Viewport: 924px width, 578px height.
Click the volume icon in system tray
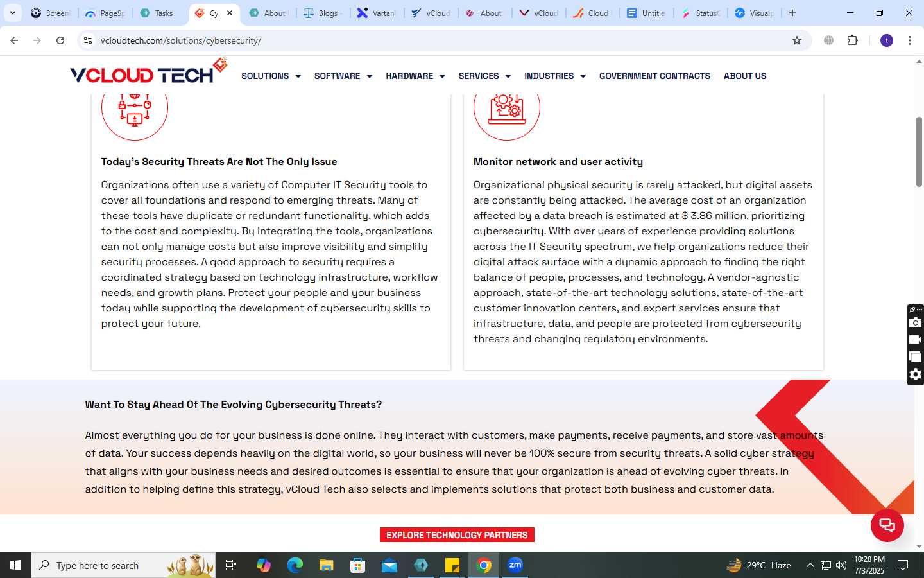point(841,565)
